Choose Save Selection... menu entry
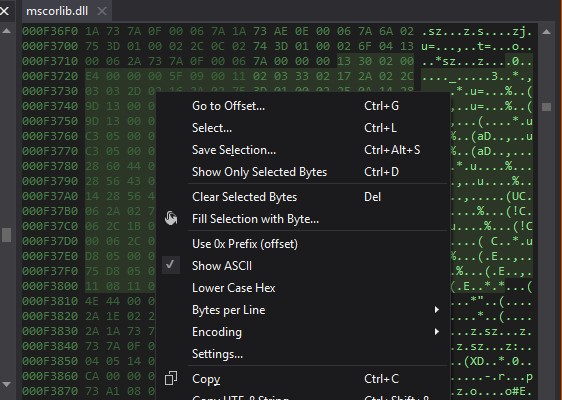Viewport: 562px width, 400px height. [303, 150]
